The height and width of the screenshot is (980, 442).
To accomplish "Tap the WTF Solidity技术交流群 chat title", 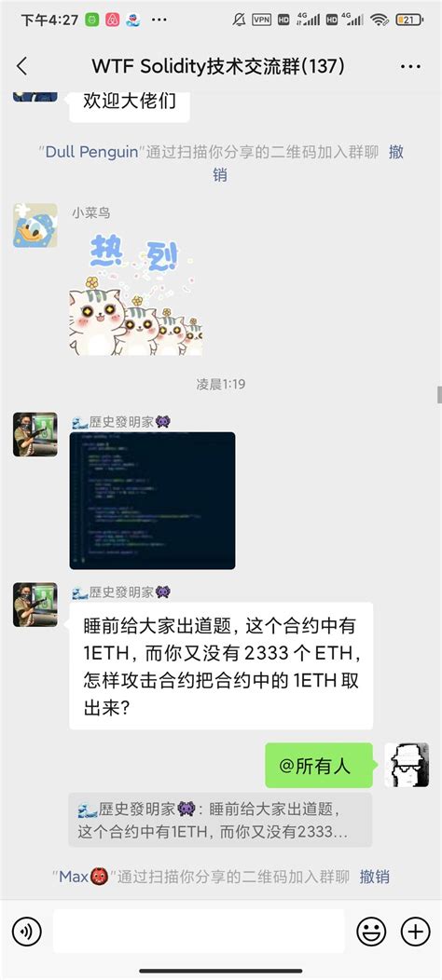I will tap(218, 66).
